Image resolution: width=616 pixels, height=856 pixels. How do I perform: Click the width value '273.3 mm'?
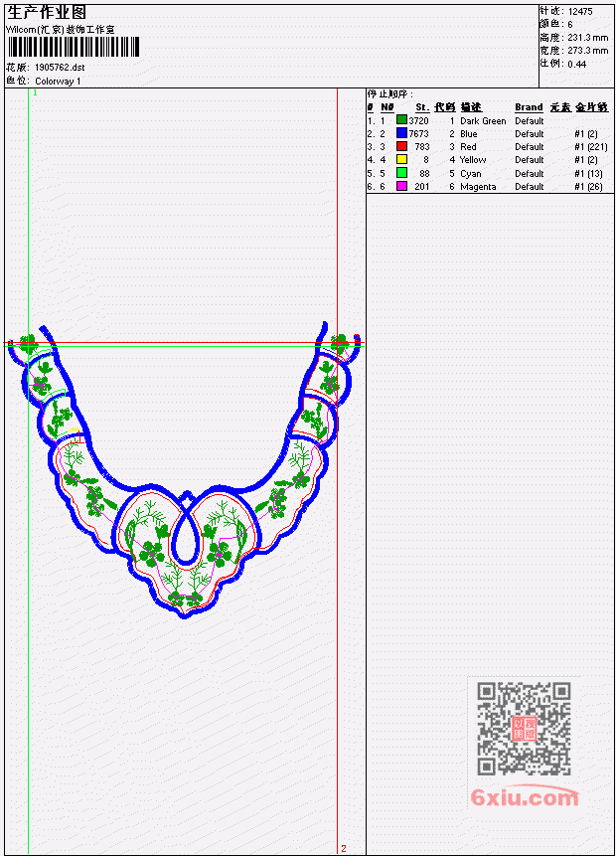587,51
